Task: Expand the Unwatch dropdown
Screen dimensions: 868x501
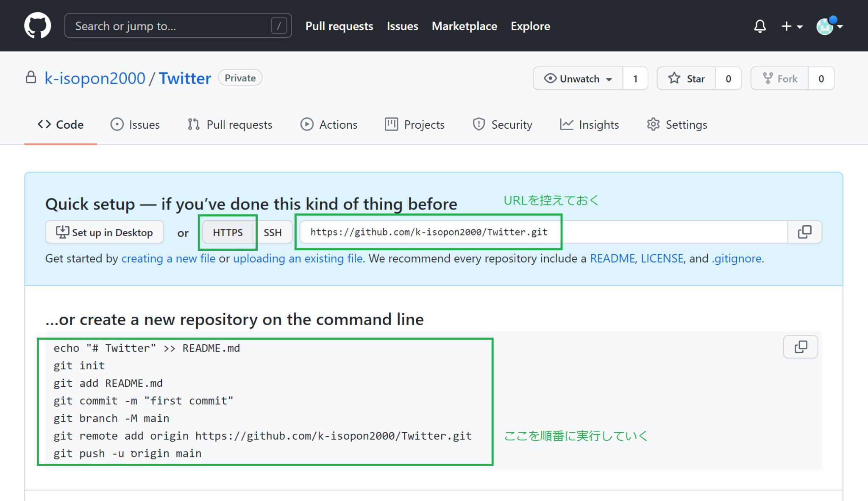Action: click(x=578, y=78)
